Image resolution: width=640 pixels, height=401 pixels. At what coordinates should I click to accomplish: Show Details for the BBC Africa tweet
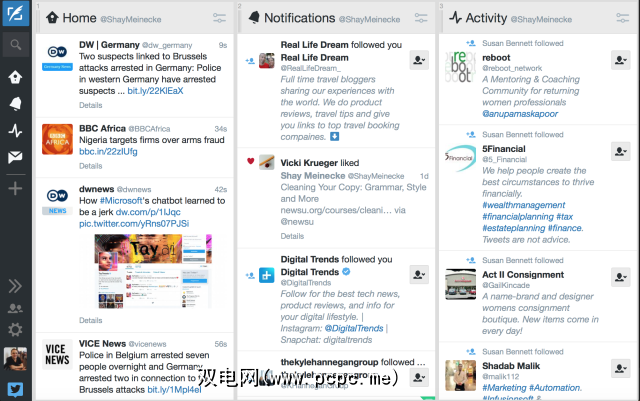[x=91, y=166]
